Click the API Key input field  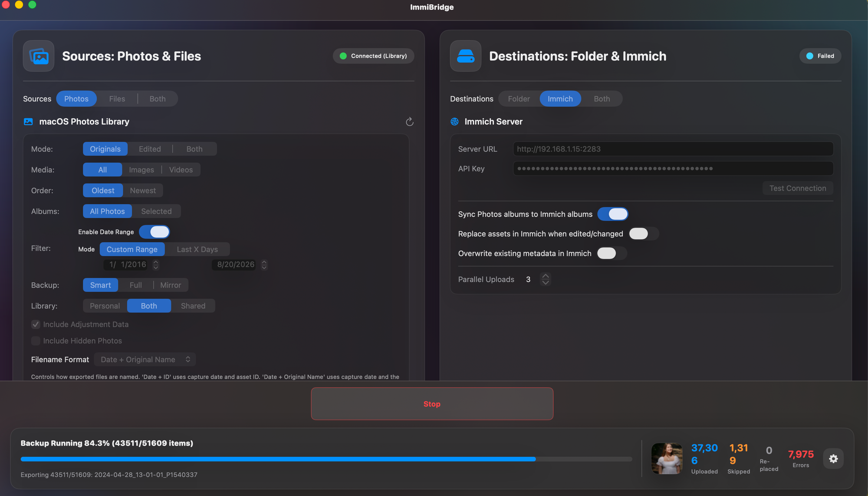point(673,169)
